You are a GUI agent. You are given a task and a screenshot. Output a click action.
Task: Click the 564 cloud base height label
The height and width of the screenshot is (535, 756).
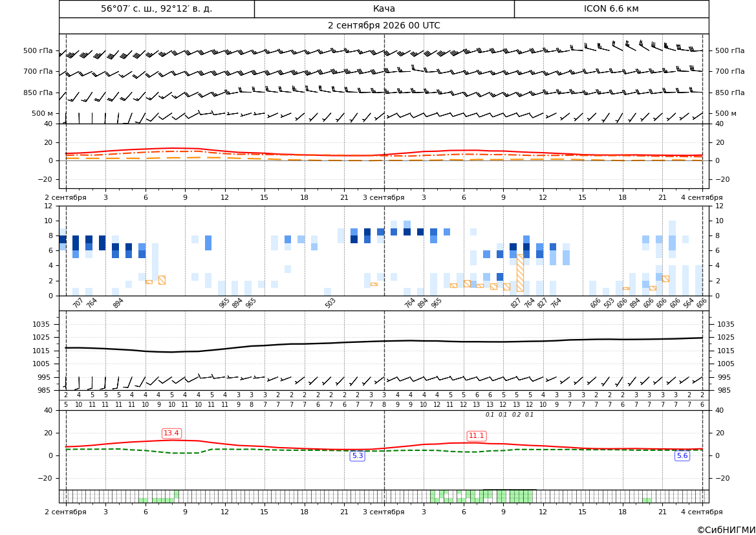pyautogui.click(x=689, y=303)
